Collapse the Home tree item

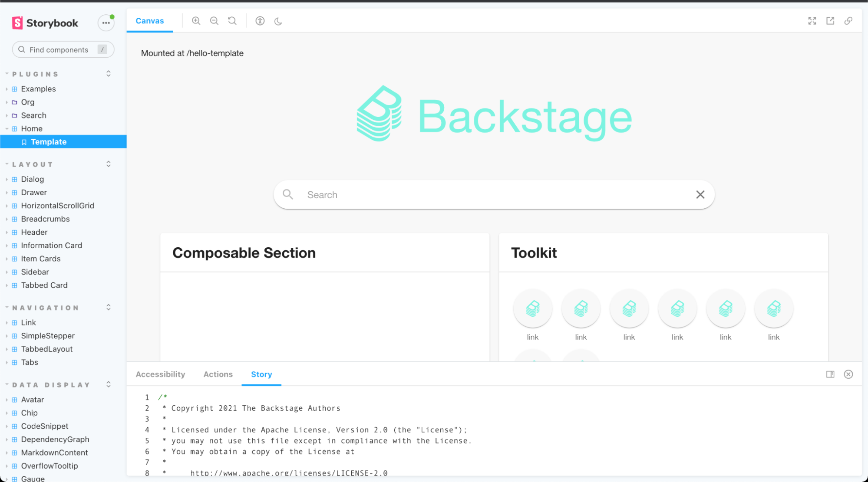(31, 128)
